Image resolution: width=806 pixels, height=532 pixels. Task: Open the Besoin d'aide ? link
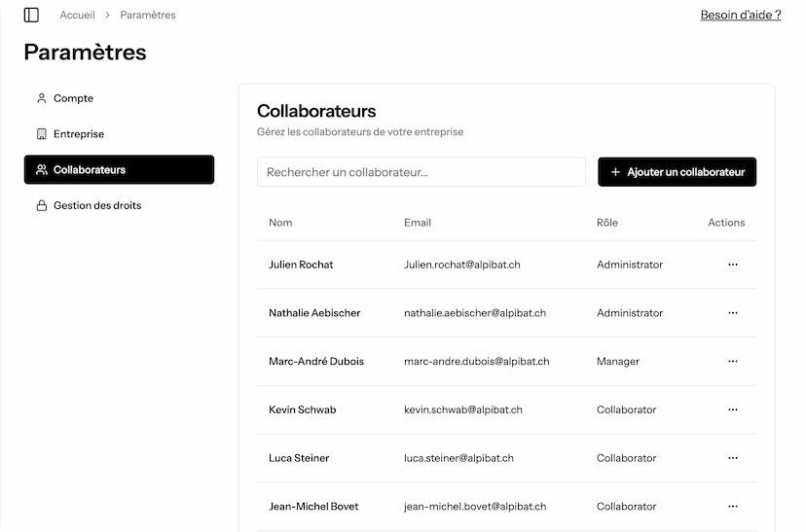740,16
